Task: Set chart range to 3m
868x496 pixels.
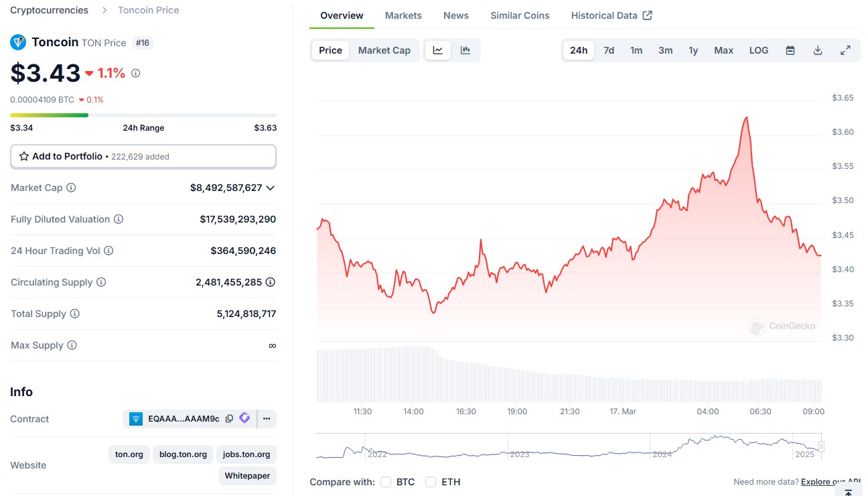Action: (x=665, y=50)
